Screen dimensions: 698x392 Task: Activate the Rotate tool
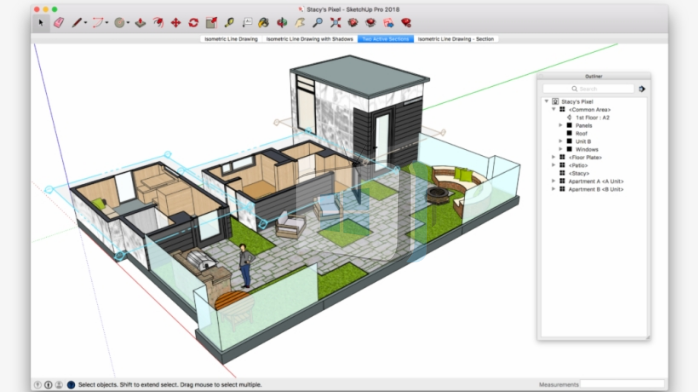(193, 23)
